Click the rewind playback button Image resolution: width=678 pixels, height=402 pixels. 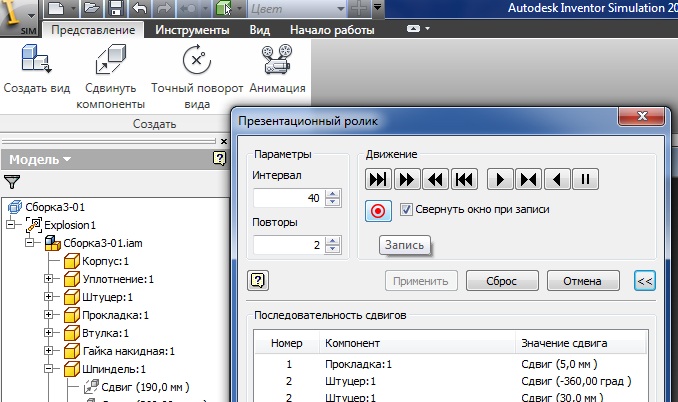click(435, 179)
